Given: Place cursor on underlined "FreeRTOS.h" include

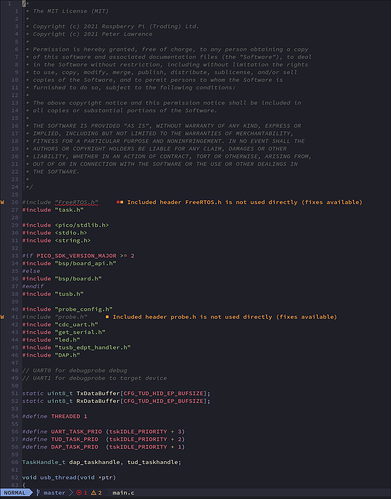Looking at the screenshot, I should pos(77,202).
